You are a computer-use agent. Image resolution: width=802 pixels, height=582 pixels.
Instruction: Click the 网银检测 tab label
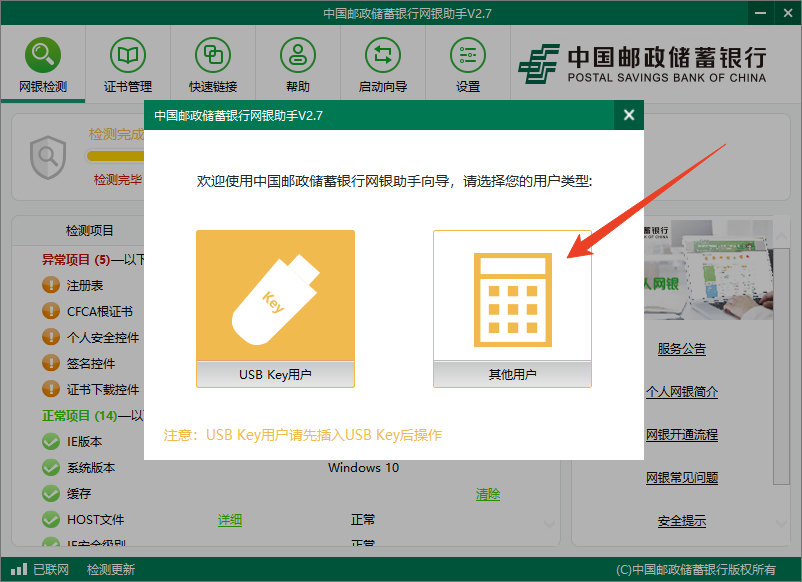point(43,86)
